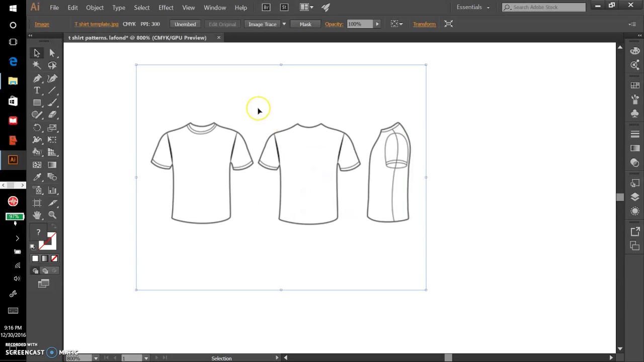The image size is (644, 362).
Task: Pick the Column Graph tool
Action: click(x=52, y=191)
